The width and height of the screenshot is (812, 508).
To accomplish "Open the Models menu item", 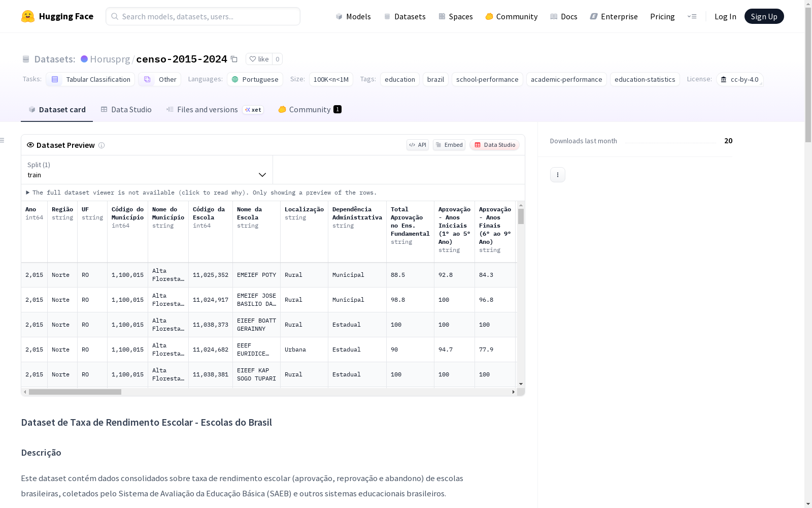I will tap(353, 16).
